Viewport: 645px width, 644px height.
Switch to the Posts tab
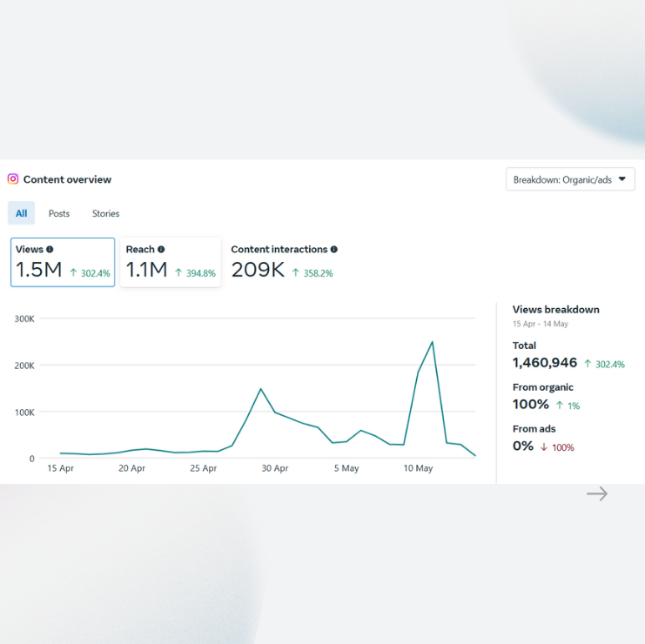click(59, 213)
